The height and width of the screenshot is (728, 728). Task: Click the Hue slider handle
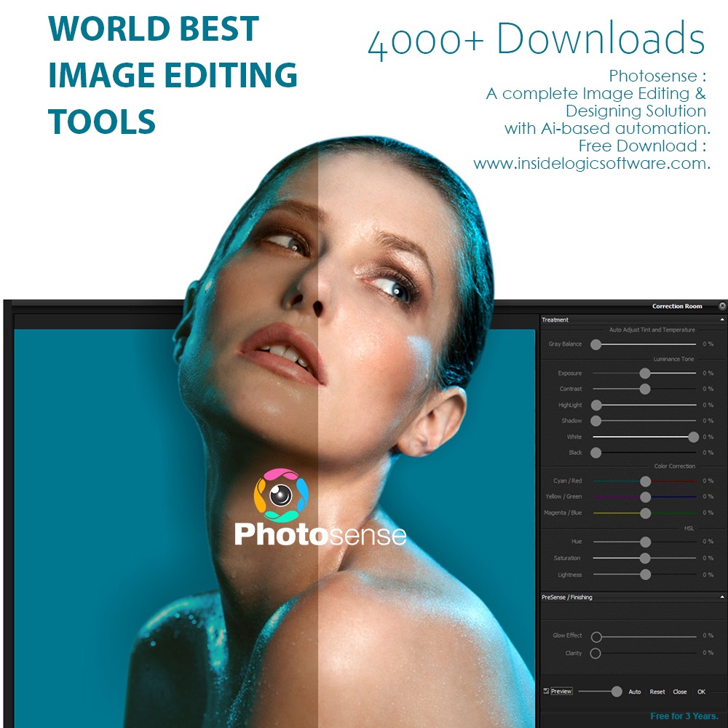click(x=645, y=542)
